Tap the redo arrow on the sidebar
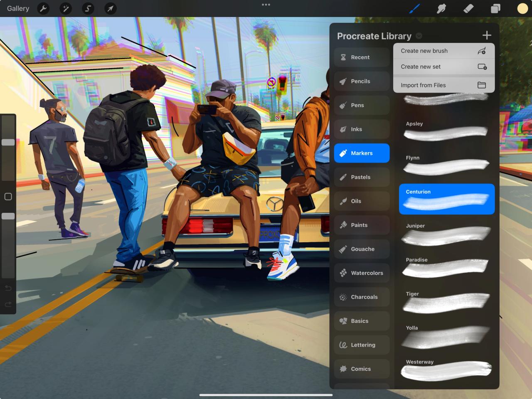The height and width of the screenshot is (399, 532). (x=8, y=304)
